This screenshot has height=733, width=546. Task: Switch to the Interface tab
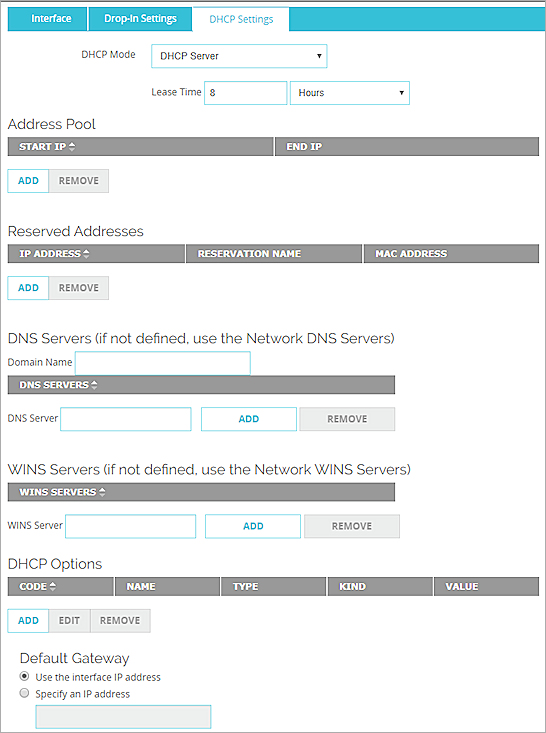[47, 19]
